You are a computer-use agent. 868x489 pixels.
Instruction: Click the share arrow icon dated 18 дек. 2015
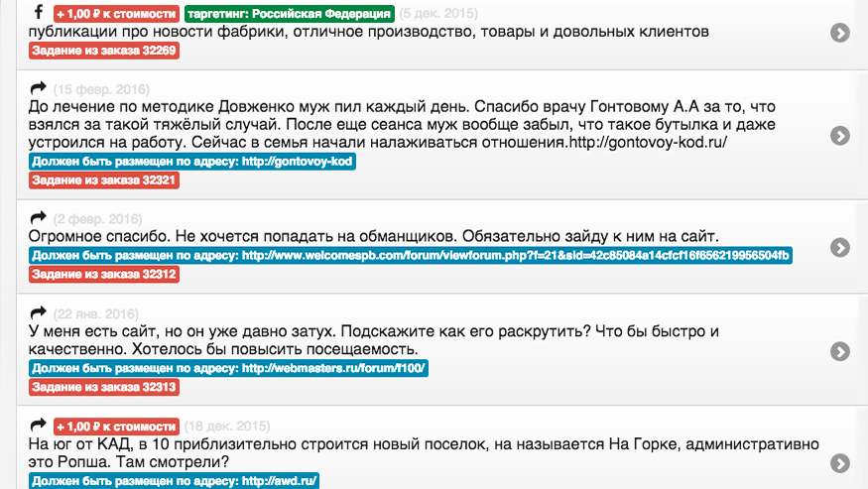[x=39, y=425]
